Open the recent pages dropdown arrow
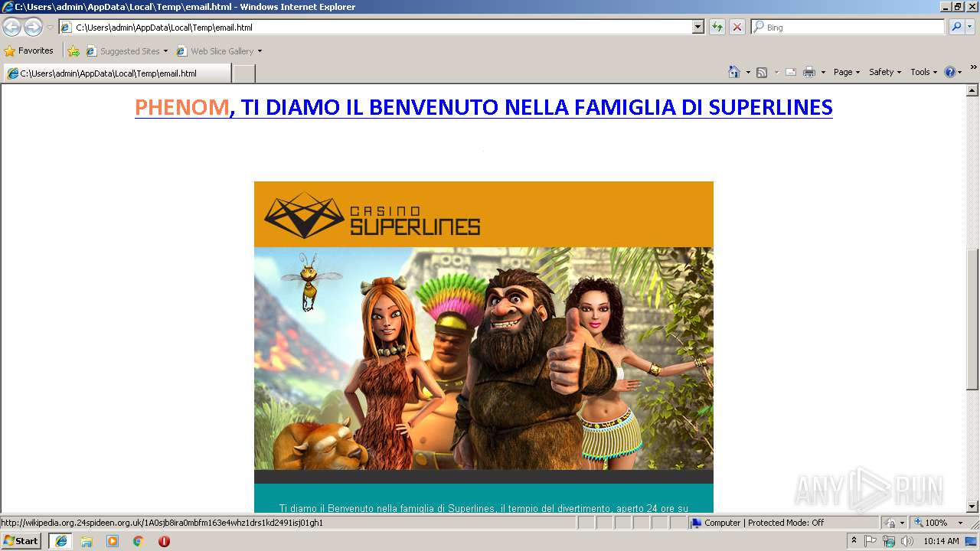 (x=50, y=28)
